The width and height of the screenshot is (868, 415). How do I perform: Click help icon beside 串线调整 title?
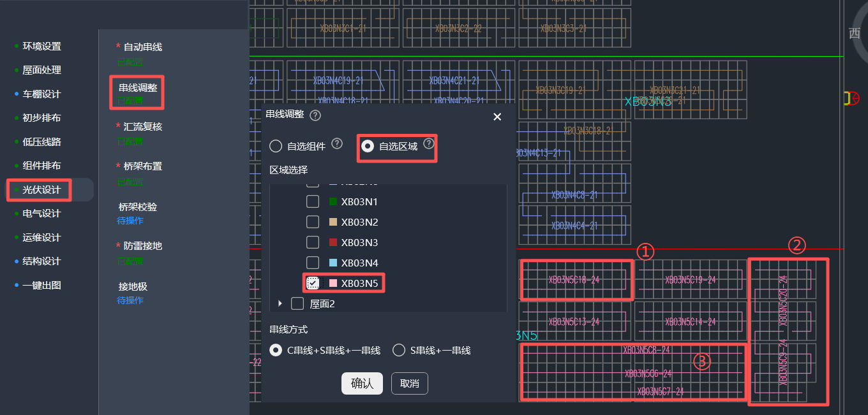click(x=315, y=115)
